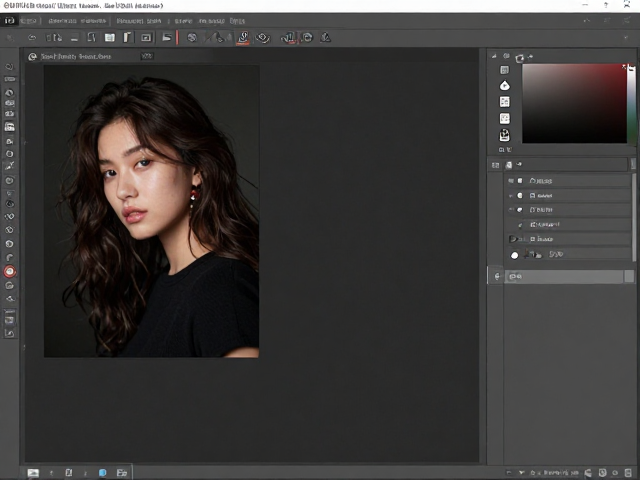Open the folder icon in bottom-left bar
Viewport: 640px width, 480px height.
click(122, 473)
